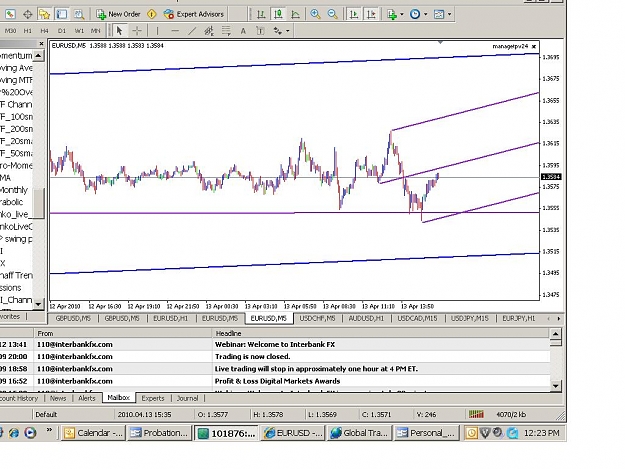
Task: Toggle Expert Advisors on or off
Action: point(194,14)
